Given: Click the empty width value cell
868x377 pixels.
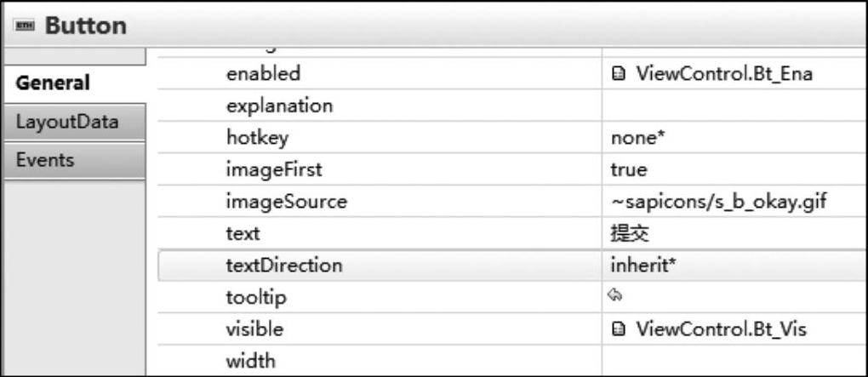Looking at the screenshot, I should tap(734, 362).
